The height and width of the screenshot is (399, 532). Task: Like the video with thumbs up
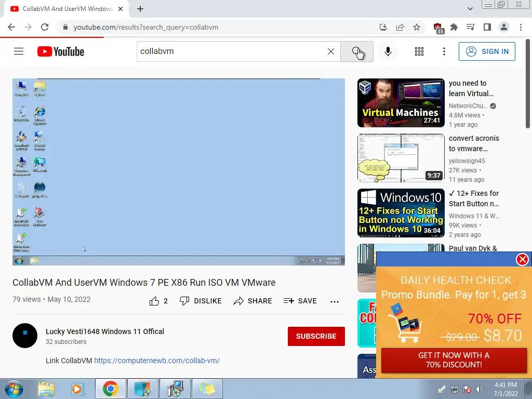158,301
